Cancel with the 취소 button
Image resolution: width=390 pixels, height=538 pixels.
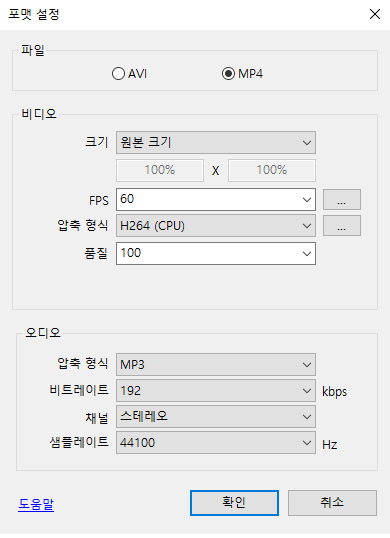click(x=332, y=503)
